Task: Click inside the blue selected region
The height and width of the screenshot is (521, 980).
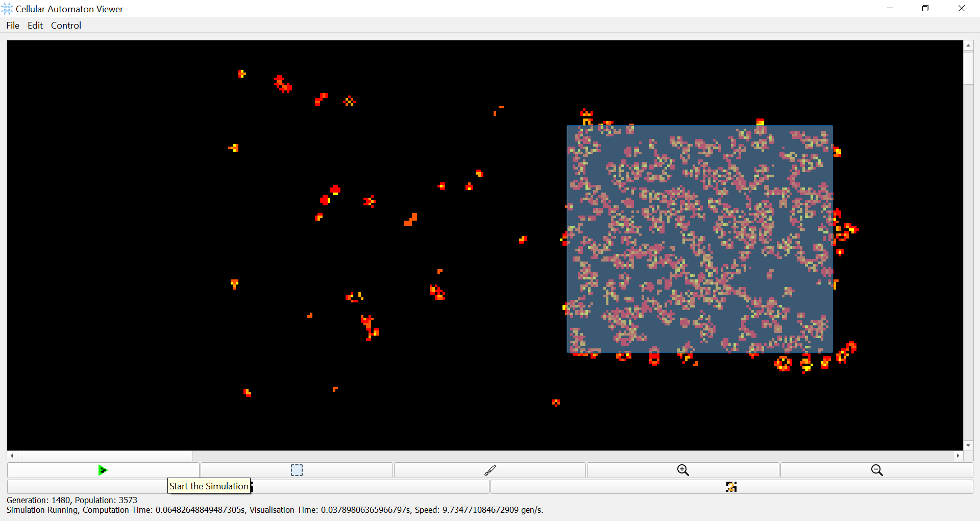Action: 700,239
